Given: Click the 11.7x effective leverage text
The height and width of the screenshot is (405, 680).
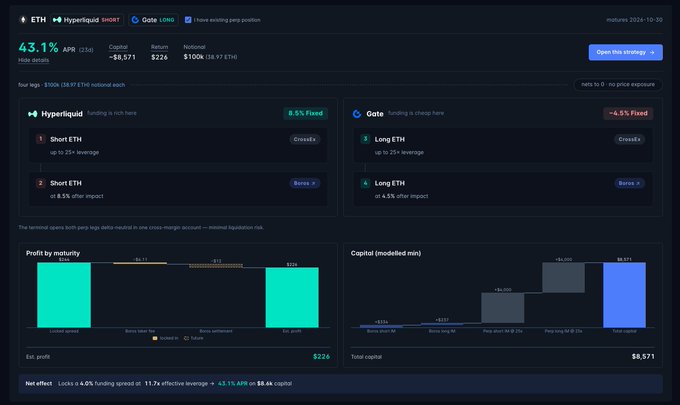Looking at the screenshot, I should click(176, 383).
